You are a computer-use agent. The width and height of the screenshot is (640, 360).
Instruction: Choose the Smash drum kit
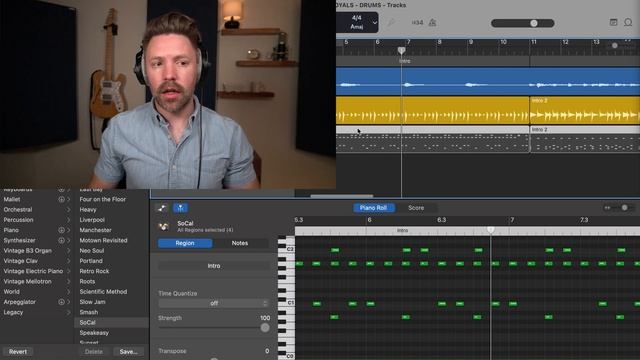click(x=89, y=312)
